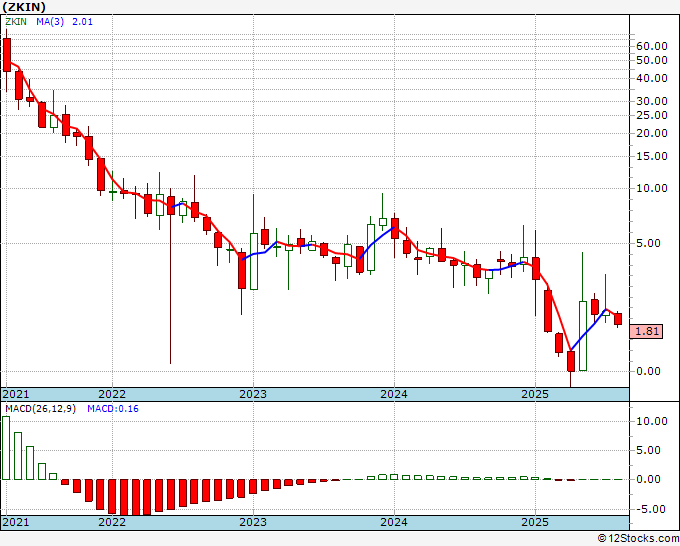The width and height of the screenshot is (680, 546).
Task: Click the 60.00 price axis label
Action: click(x=651, y=46)
